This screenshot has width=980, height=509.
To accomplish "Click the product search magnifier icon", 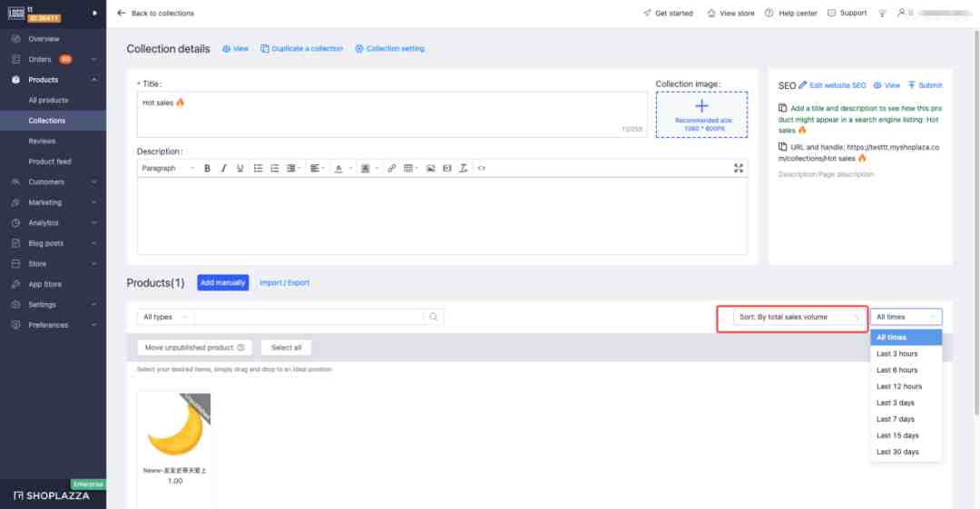I will coord(433,317).
